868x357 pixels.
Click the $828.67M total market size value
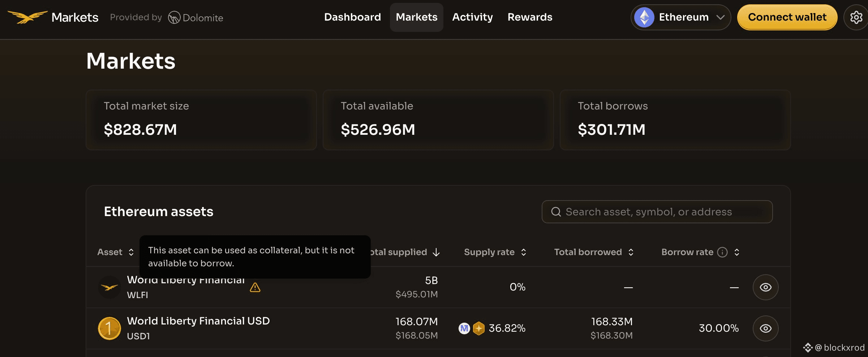coord(140,130)
